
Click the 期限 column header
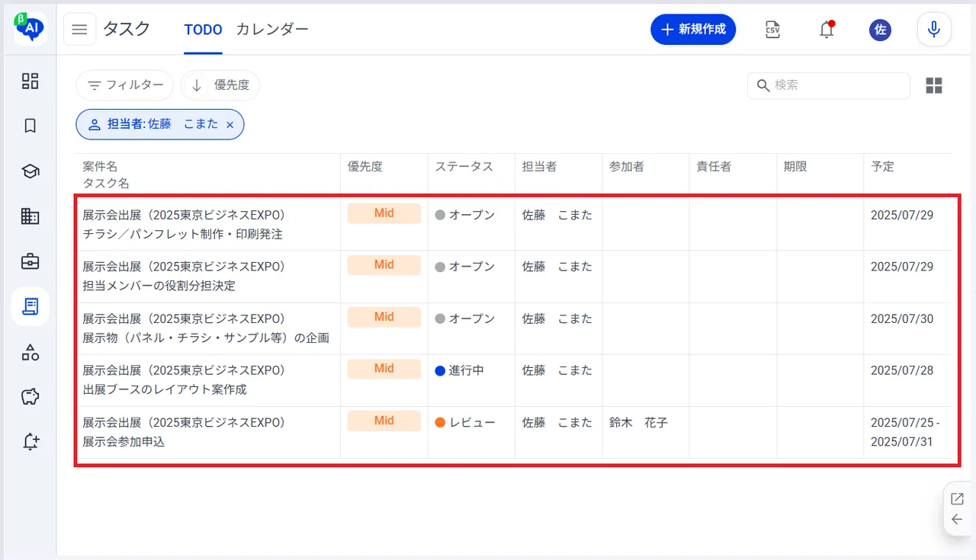pos(795,166)
